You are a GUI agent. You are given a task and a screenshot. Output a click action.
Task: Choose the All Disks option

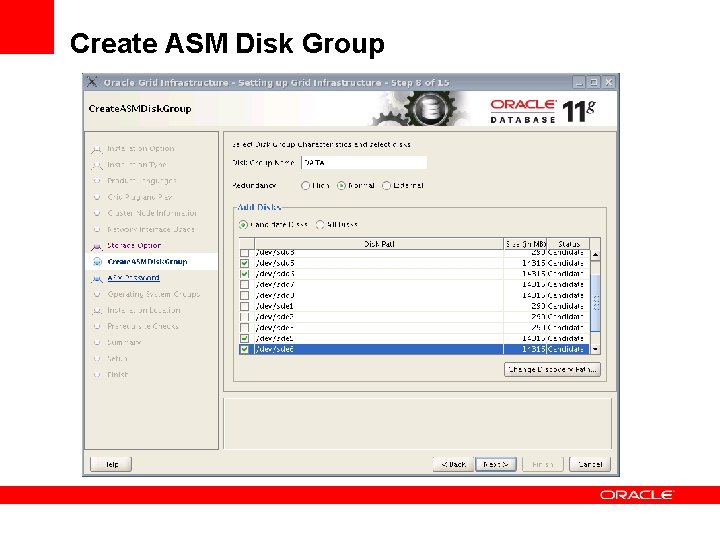(320, 225)
